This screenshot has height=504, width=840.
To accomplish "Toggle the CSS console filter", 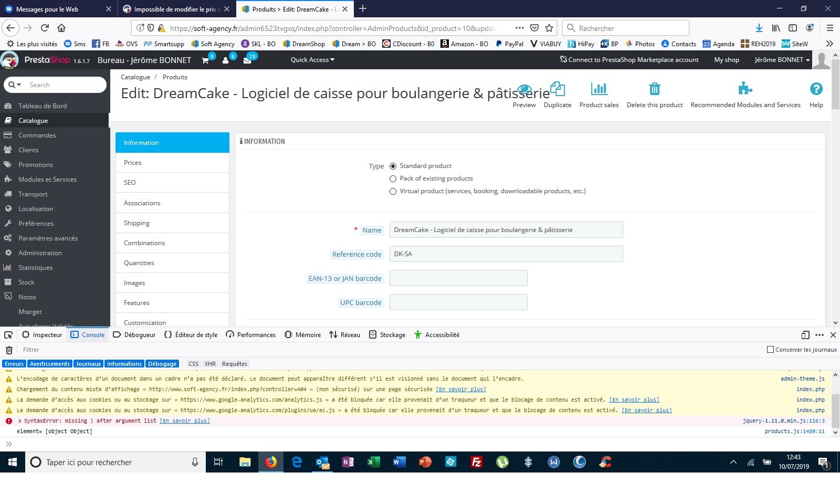I will pos(193,364).
